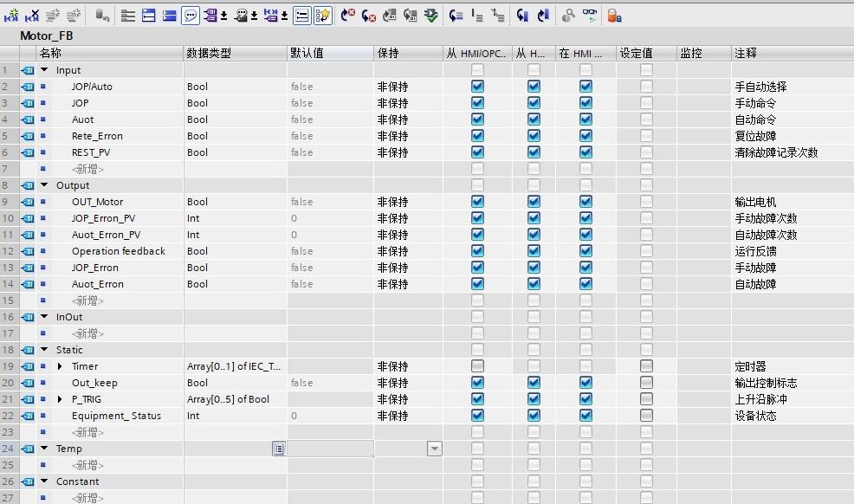
Task: Click the tag icon on the OUT_Motor row
Action: coord(27,202)
